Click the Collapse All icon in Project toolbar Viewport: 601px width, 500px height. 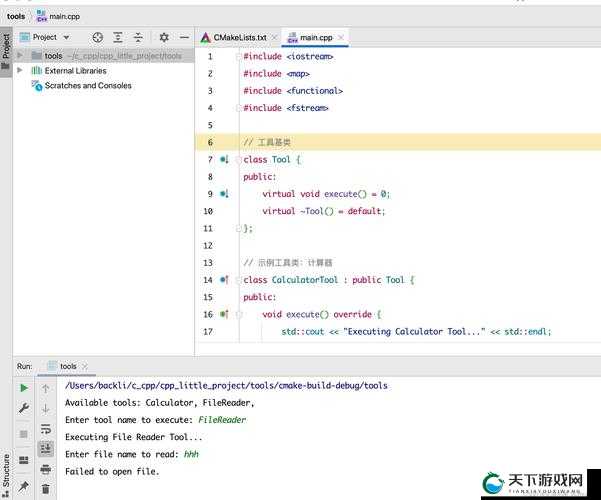[x=138, y=37]
